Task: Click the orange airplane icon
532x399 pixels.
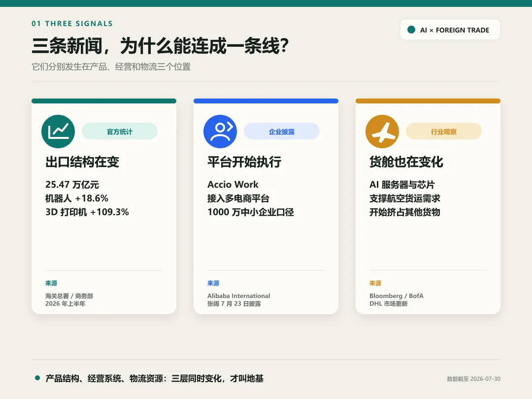Action: coord(382,132)
